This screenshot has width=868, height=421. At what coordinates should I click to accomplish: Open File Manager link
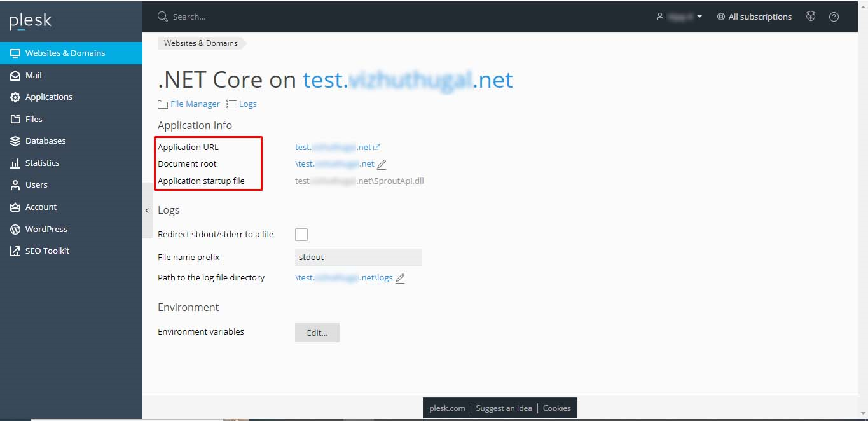coord(195,104)
